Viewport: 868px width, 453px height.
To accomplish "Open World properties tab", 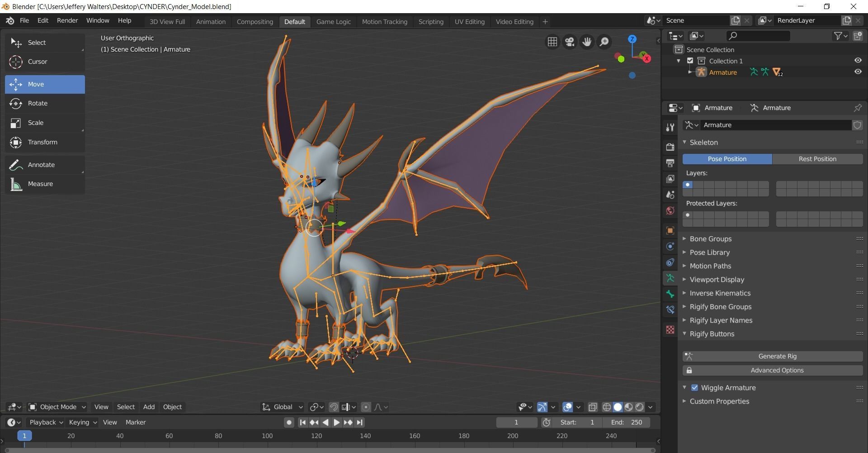I will (670, 210).
